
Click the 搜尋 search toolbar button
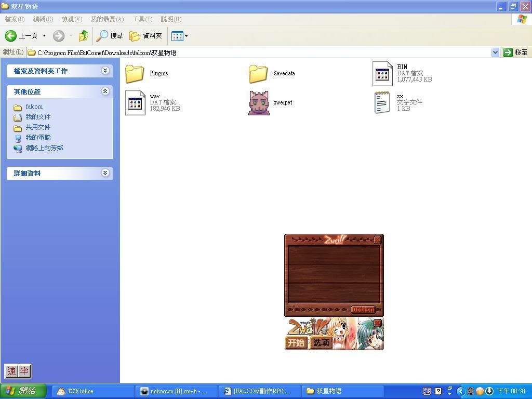(110, 36)
